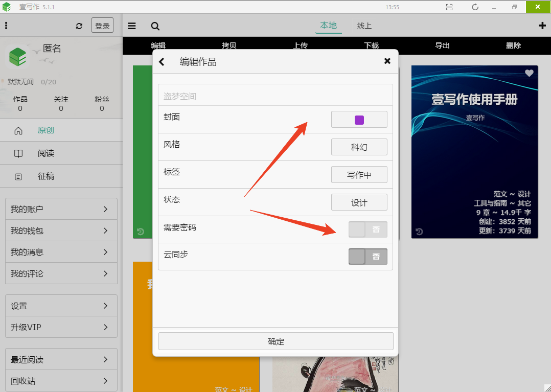
Task: Open the 状态 dropdown showing 设计
Action: pyautogui.click(x=359, y=202)
